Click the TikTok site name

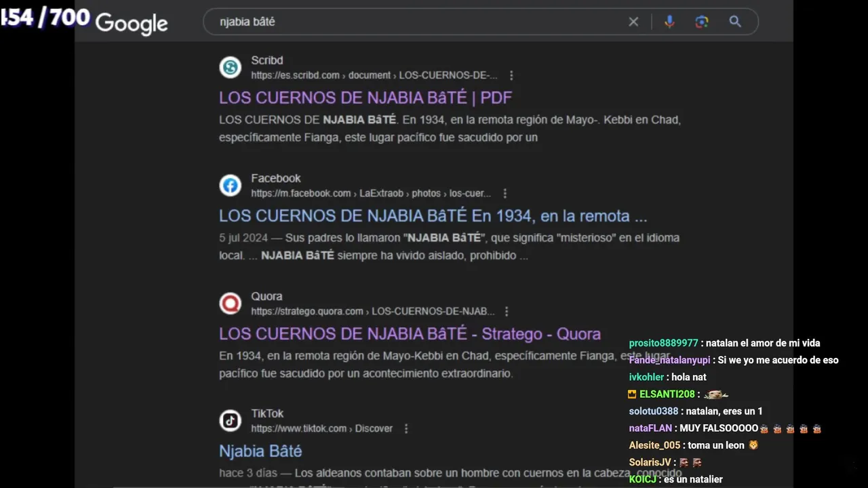267,413
